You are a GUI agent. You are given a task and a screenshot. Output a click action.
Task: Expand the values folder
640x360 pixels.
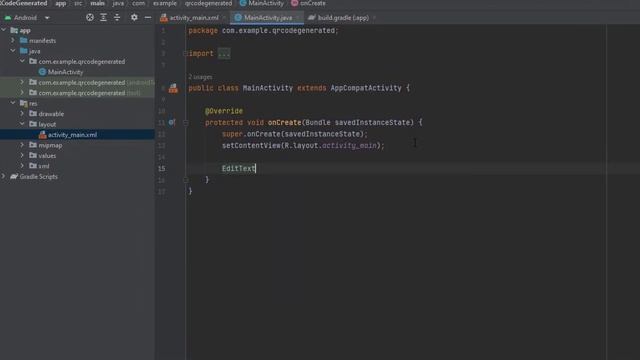pos(22,156)
